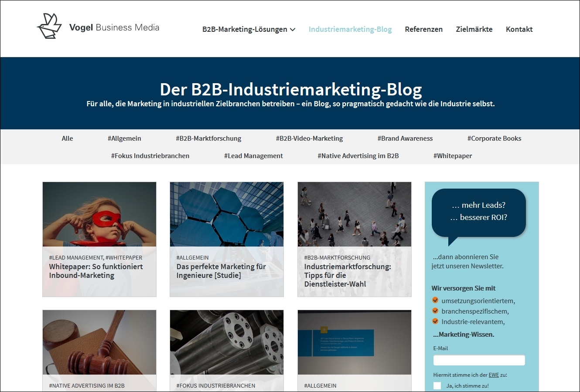Follow the EWE link in the consent text

(494, 375)
